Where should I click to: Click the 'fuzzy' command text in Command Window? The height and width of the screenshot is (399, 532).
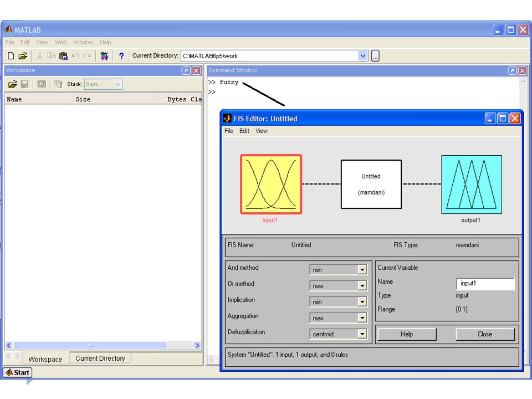click(229, 83)
